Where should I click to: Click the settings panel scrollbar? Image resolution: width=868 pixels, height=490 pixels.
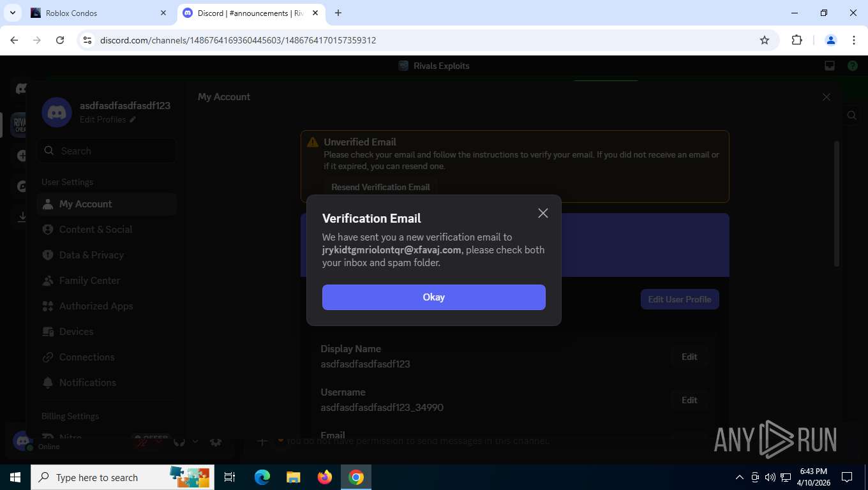click(837, 203)
